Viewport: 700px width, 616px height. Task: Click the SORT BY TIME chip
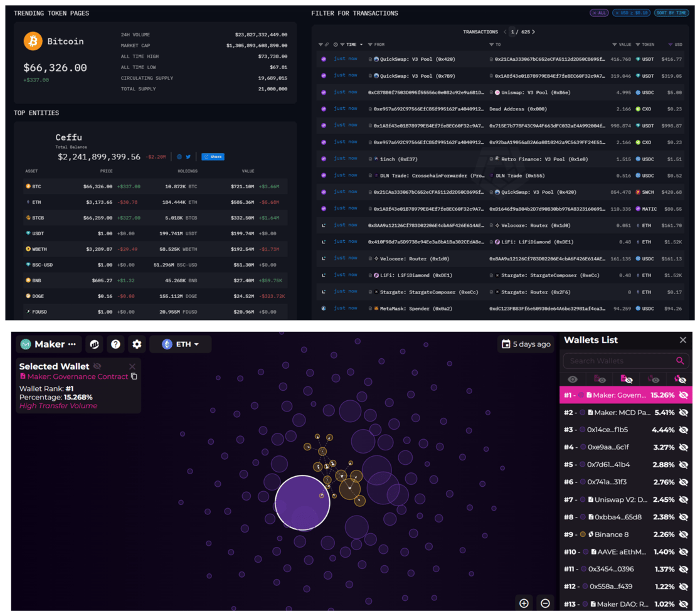tap(671, 13)
